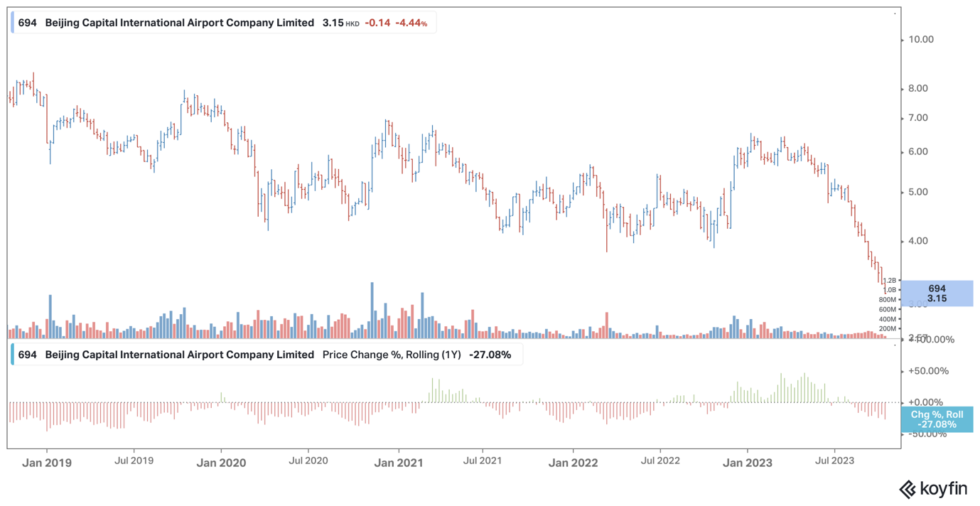Click the +0.00% axis label

pos(925,402)
